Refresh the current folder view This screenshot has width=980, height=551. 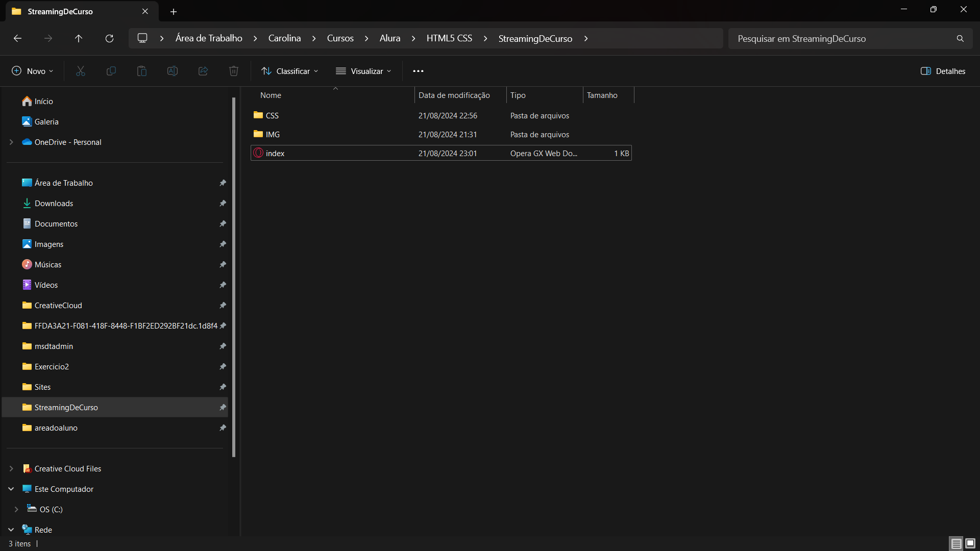tap(109, 38)
